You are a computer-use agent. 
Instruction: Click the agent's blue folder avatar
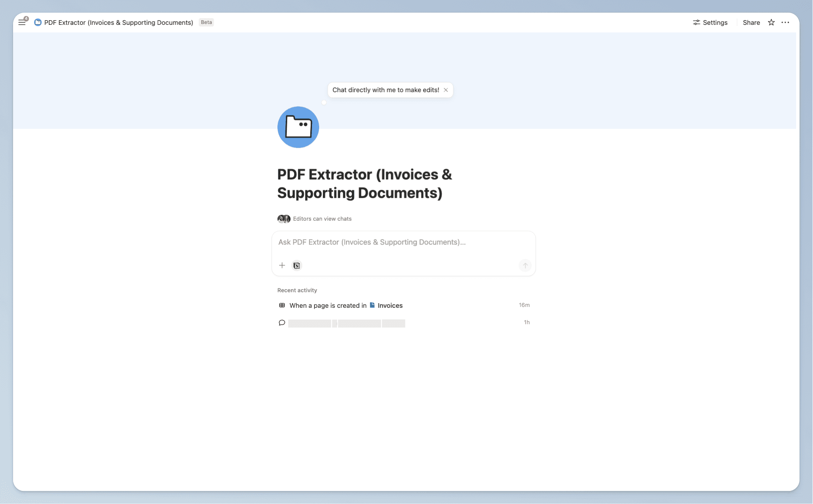coord(298,127)
